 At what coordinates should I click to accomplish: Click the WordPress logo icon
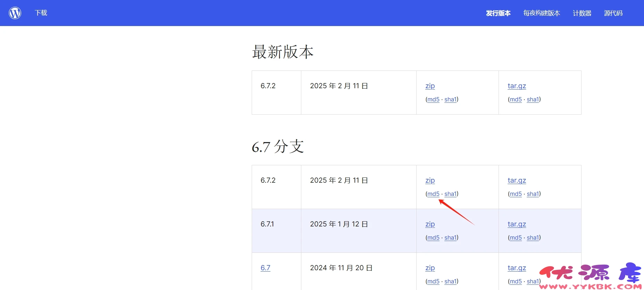[15, 13]
